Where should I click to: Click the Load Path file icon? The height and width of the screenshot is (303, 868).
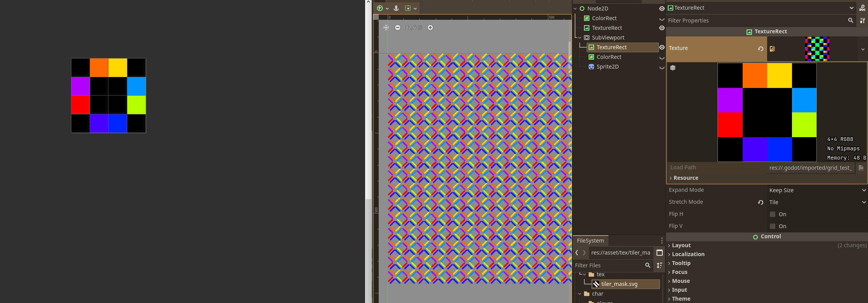(861, 168)
